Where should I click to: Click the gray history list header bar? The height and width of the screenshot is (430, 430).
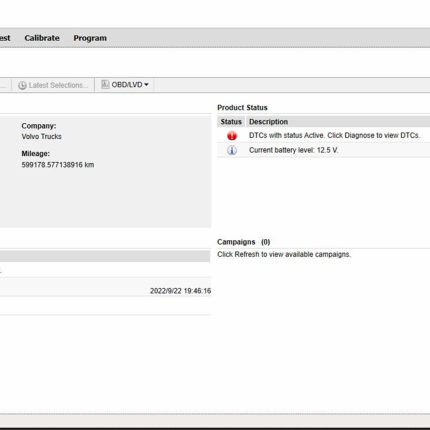pos(105,256)
